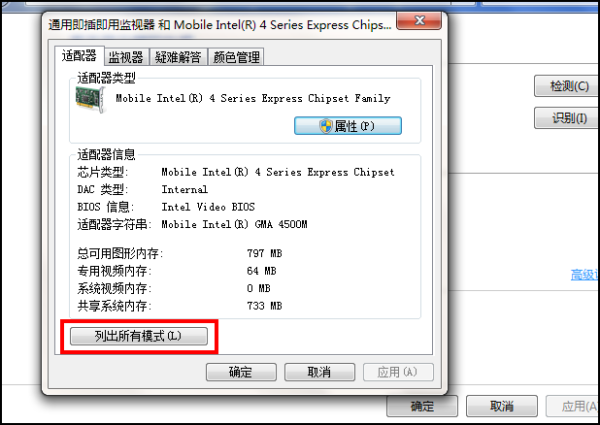600x425 pixels.
Task: Click the greyed-out 应用(A) button in the adapter dialog
Action: tap(398, 372)
